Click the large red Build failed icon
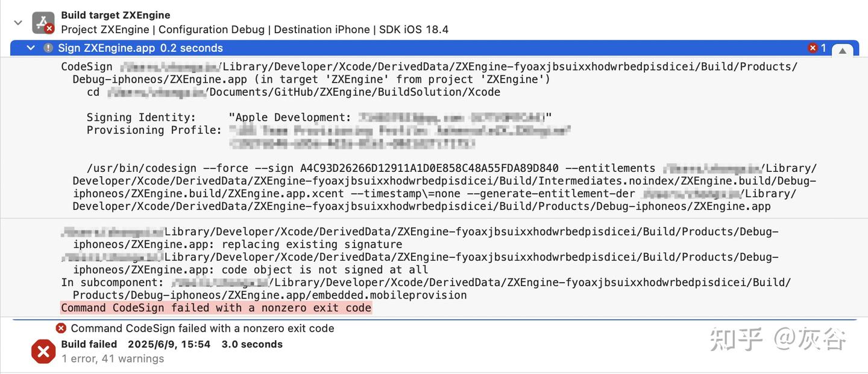This screenshot has height=374, width=868. [43, 351]
